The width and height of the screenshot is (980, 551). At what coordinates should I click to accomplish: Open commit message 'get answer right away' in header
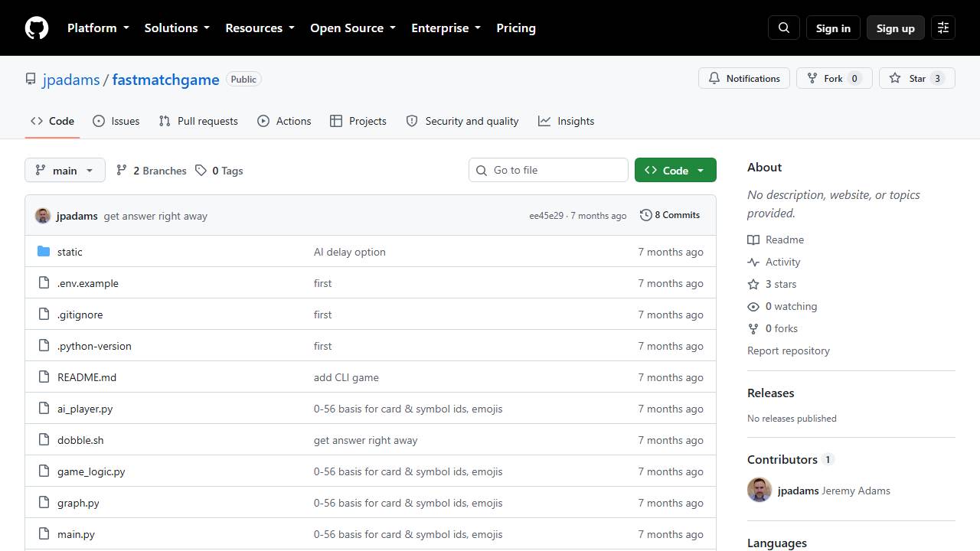(155, 216)
